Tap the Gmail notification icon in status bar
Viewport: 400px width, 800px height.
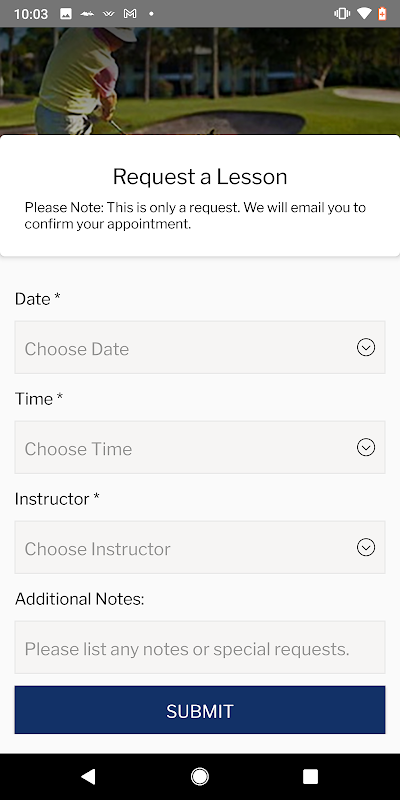click(x=130, y=14)
